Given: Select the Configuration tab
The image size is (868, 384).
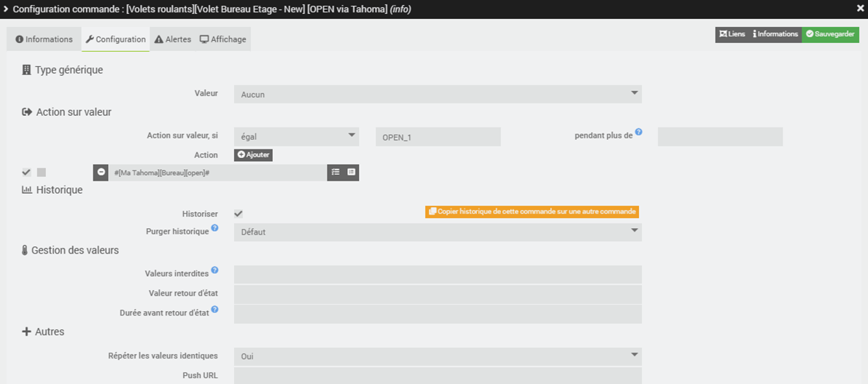Looking at the screenshot, I should 116,39.
